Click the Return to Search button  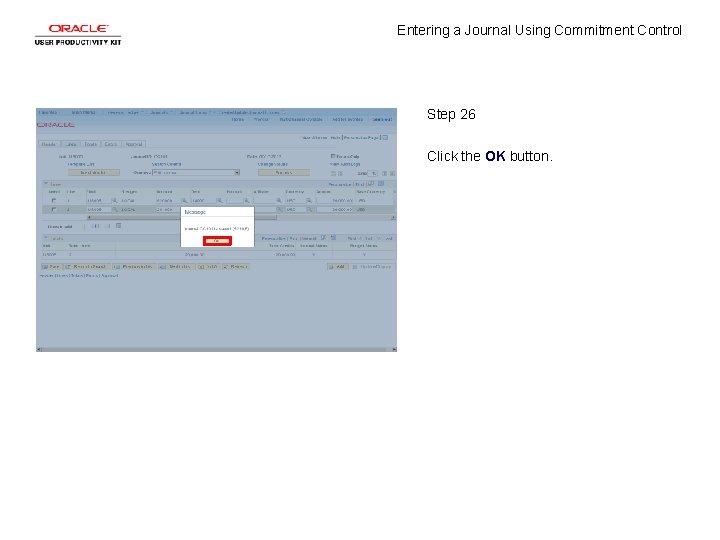[x=86, y=267]
